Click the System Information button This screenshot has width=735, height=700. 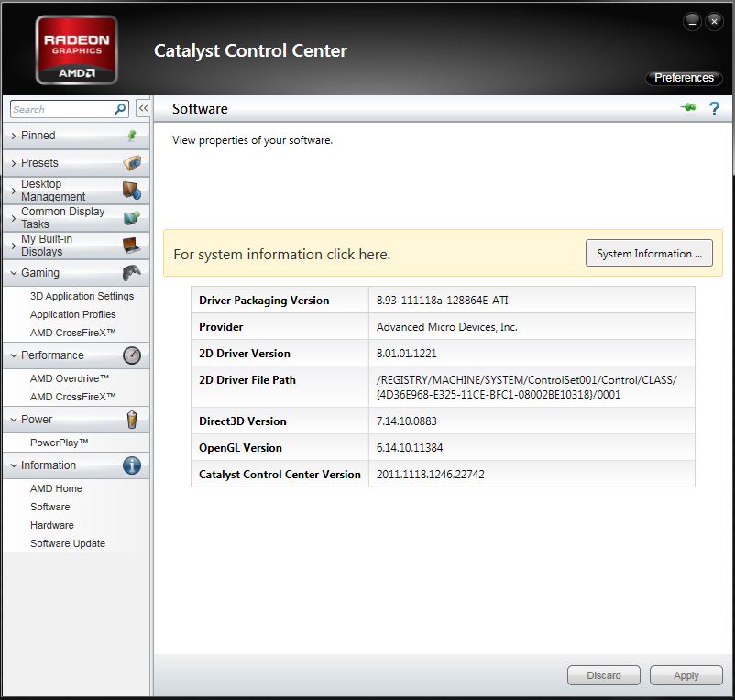pyautogui.click(x=649, y=254)
